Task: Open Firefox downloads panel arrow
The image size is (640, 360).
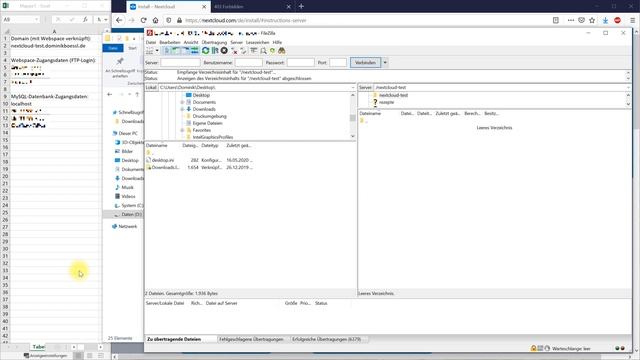Action: point(605,20)
